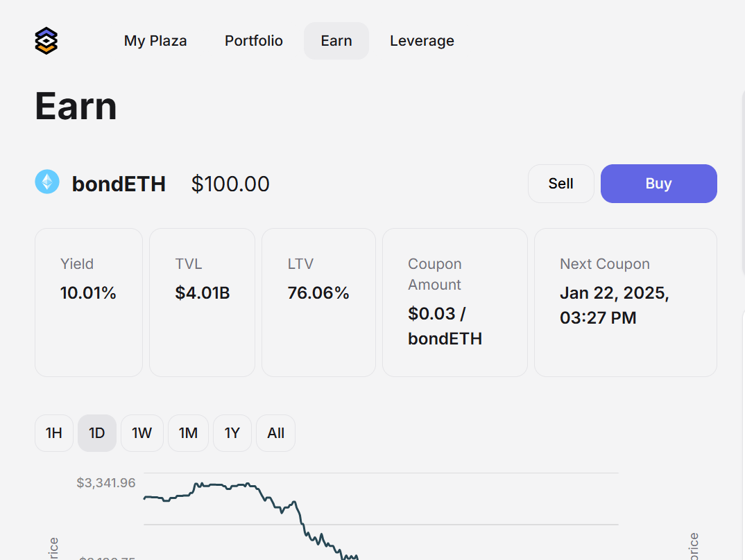The height and width of the screenshot is (560, 745).
Task: Click the Next Coupon date card
Action: tap(625, 302)
